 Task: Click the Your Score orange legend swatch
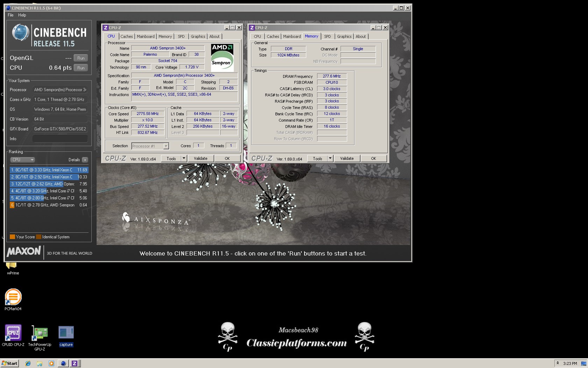click(x=12, y=237)
